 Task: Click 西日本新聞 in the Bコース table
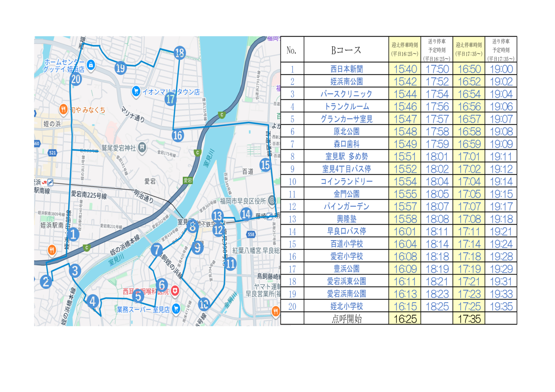pyautogui.click(x=346, y=69)
